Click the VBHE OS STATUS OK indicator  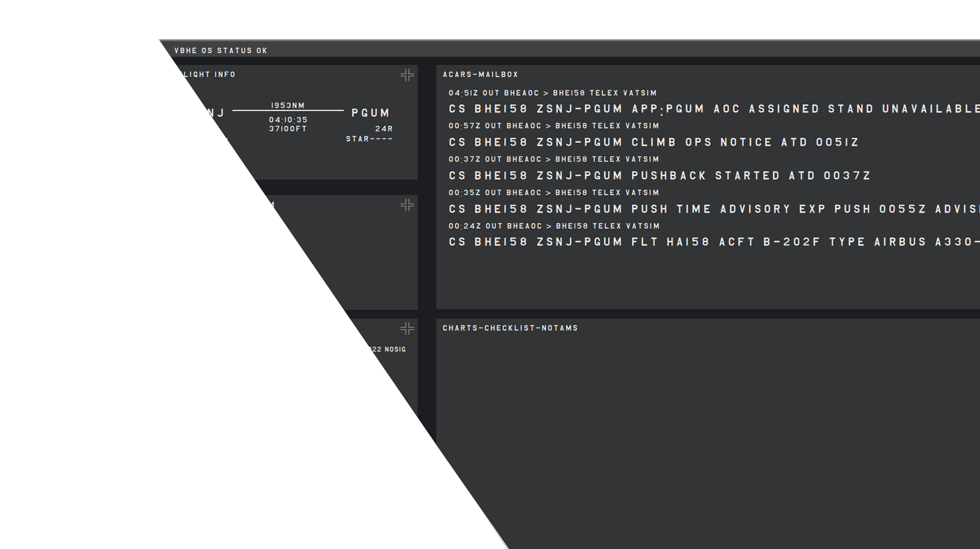[221, 51]
